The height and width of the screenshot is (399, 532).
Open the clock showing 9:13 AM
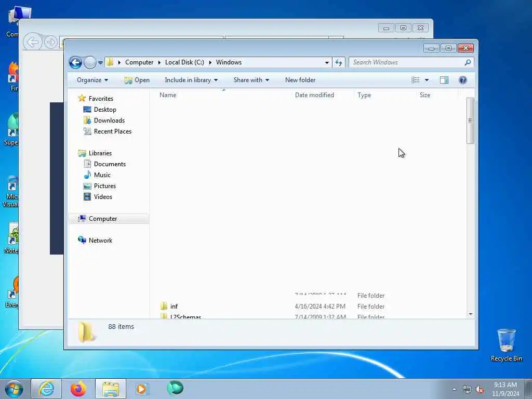tap(506, 389)
